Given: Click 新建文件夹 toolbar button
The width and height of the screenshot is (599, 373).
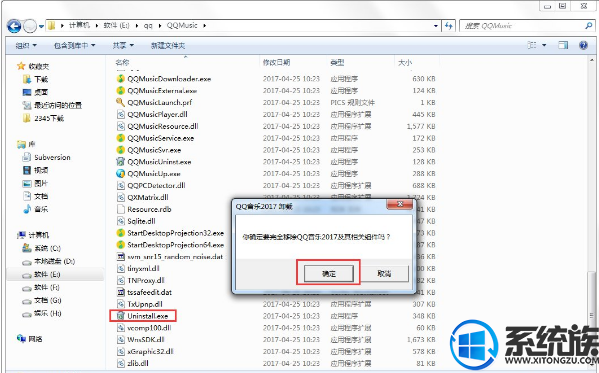Looking at the screenshot, I should pos(168,45).
